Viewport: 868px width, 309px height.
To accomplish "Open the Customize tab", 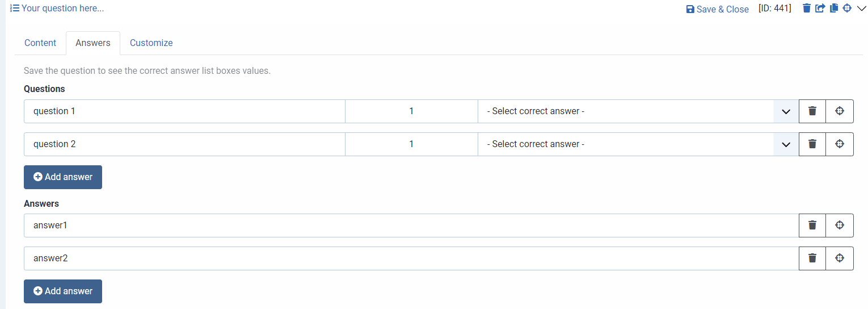I will point(151,43).
